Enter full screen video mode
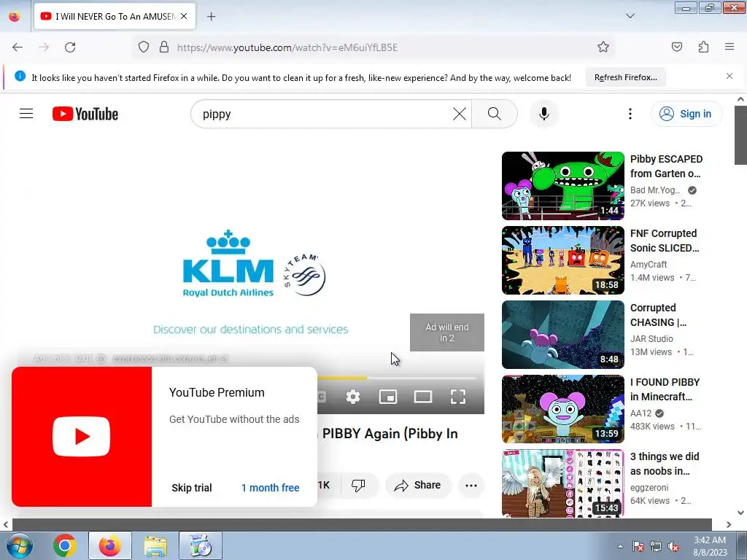 pyautogui.click(x=458, y=396)
